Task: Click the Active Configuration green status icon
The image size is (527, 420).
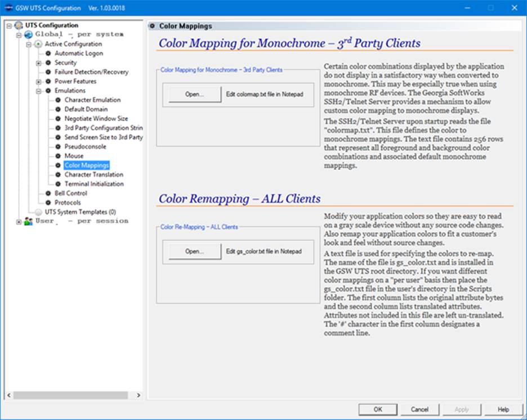Action: point(39,44)
